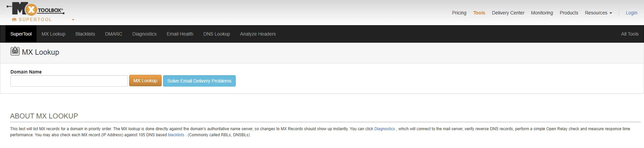
Task: Go to the Email Health tab
Action: coord(180,34)
